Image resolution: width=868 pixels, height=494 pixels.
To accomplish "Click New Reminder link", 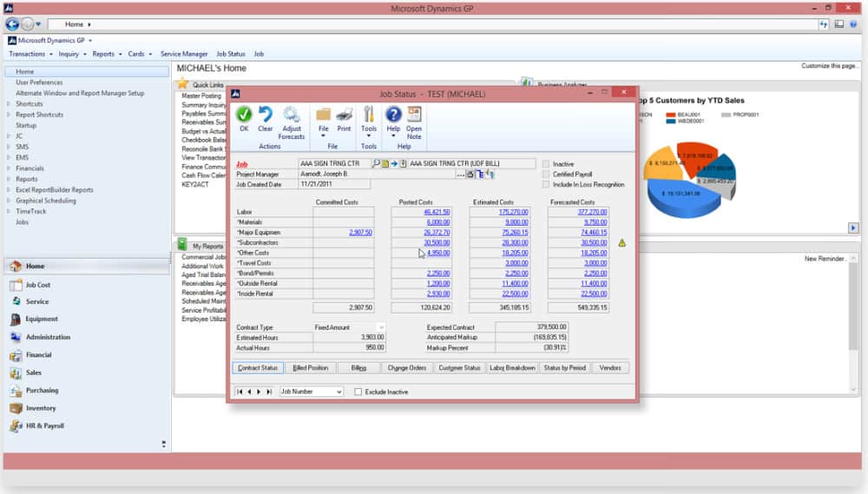I will [825, 259].
